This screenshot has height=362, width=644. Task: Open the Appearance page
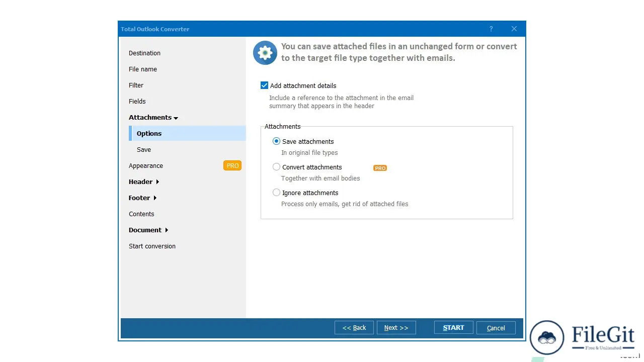[146, 165]
